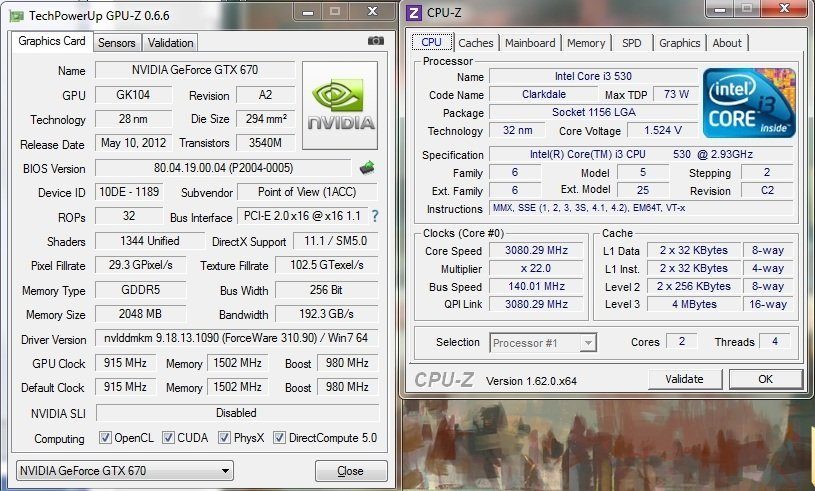The height and width of the screenshot is (491, 815).
Task: Click the Device ID value 10DE - 1189
Action: tap(129, 192)
